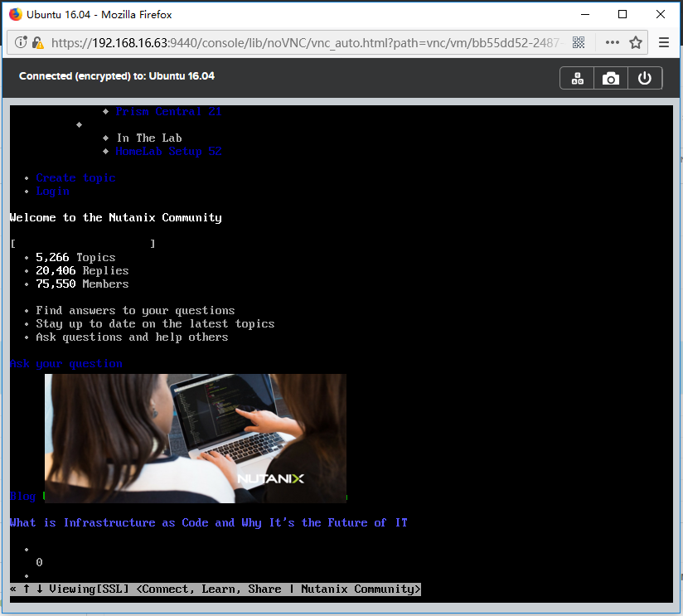This screenshot has height=616, width=683.
Task: Click the power icon in console toolbar
Action: [645, 79]
